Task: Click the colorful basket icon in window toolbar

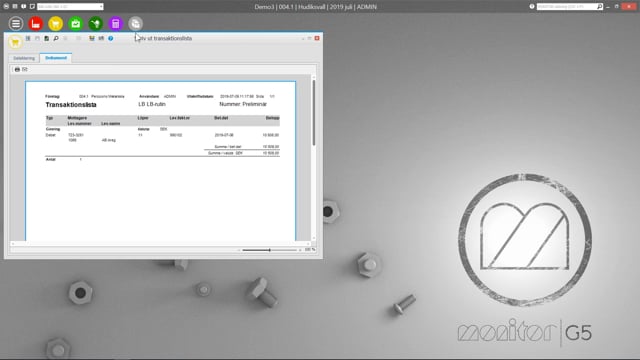Action: [x=92, y=38]
